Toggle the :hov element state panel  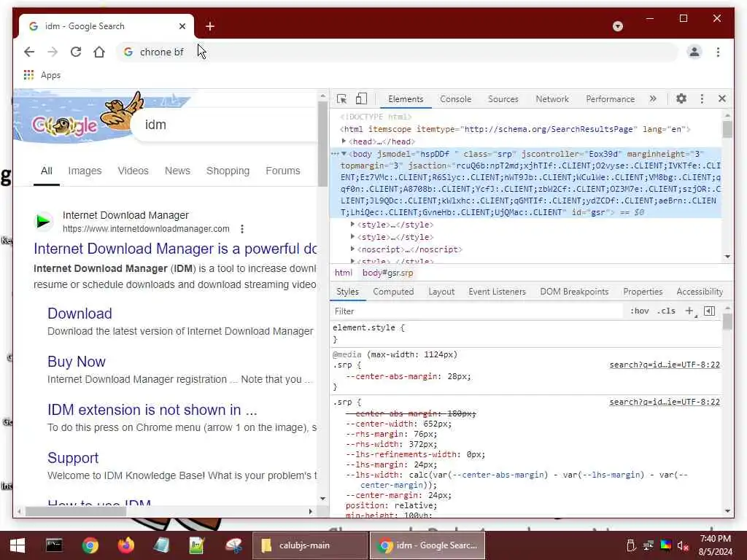[639, 311]
